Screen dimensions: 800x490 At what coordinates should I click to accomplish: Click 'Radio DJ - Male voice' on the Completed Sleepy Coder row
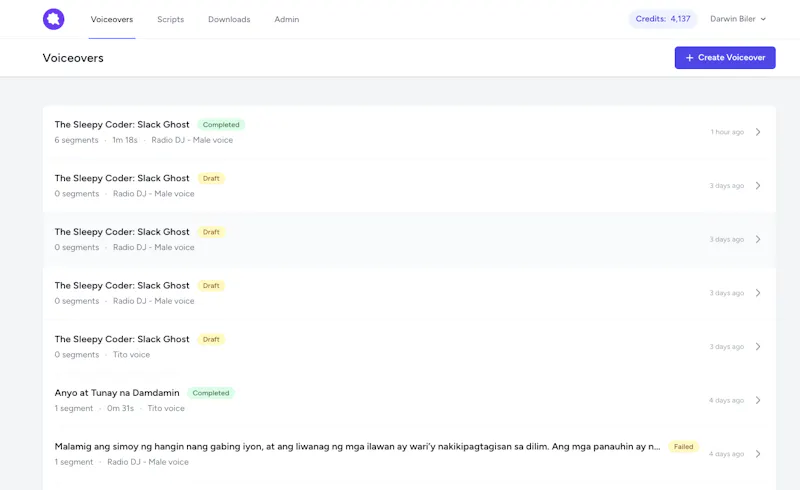point(192,140)
